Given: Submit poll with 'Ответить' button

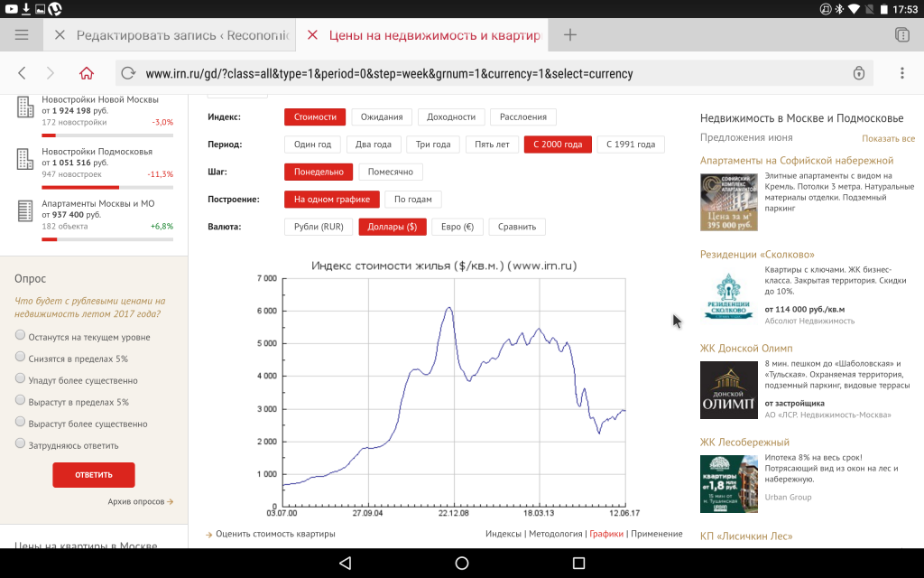Looking at the screenshot, I should 94,475.
